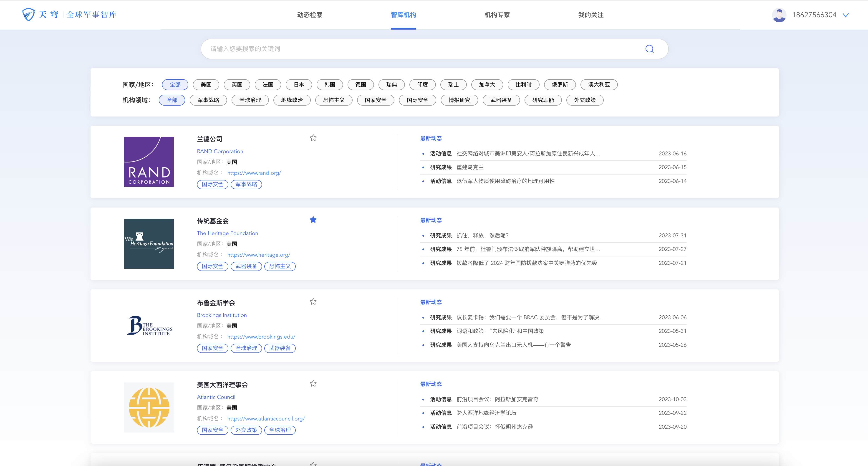868x466 pixels.
Task: Filter by country 加拿大
Action: [487, 85]
